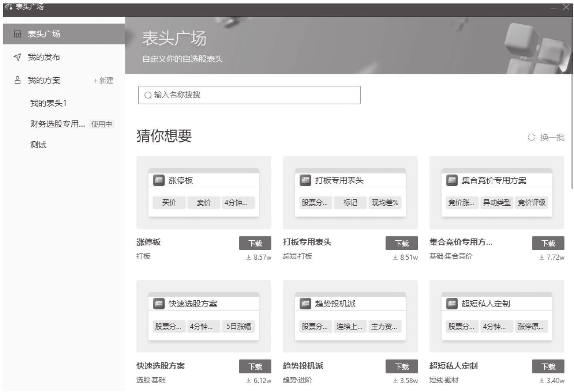Click the 标记 column chip
This screenshot has height=392, width=574.
pos(350,203)
